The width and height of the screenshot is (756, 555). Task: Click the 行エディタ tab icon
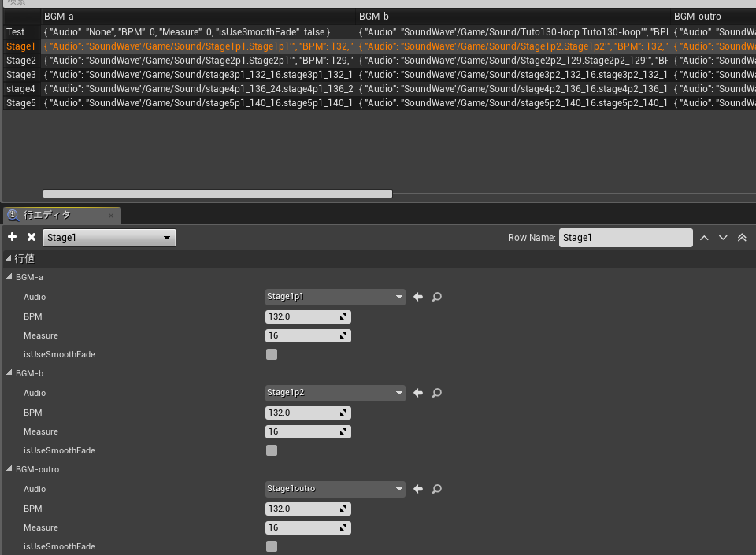point(13,216)
